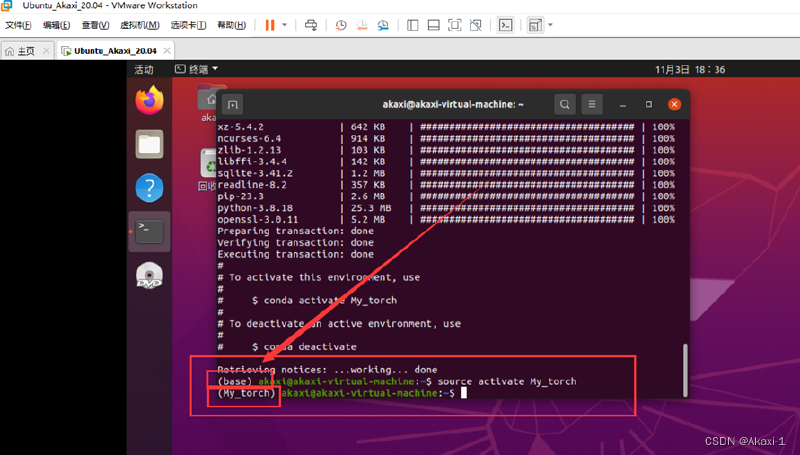The height and width of the screenshot is (455, 800).
Task: Click the text "python-3.8.18" in terminal
Action: 255,208
